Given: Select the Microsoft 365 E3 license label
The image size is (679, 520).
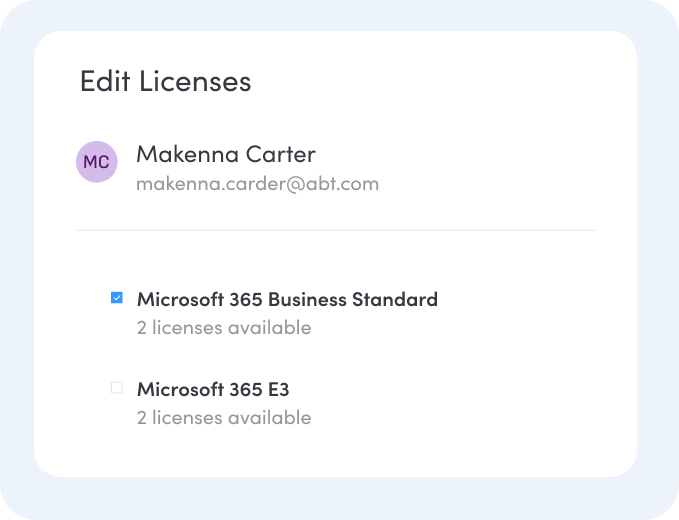Looking at the screenshot, I should [212, 389].
